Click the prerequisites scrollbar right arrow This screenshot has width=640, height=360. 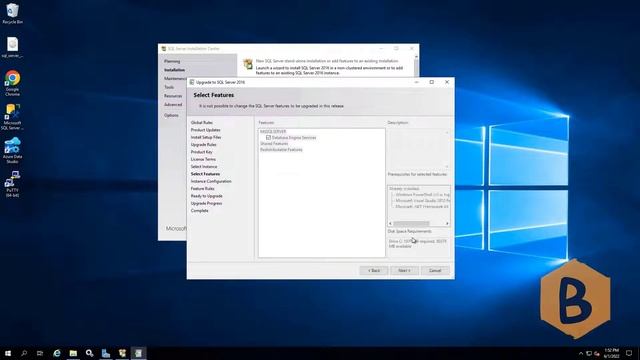tap(447, 223)
